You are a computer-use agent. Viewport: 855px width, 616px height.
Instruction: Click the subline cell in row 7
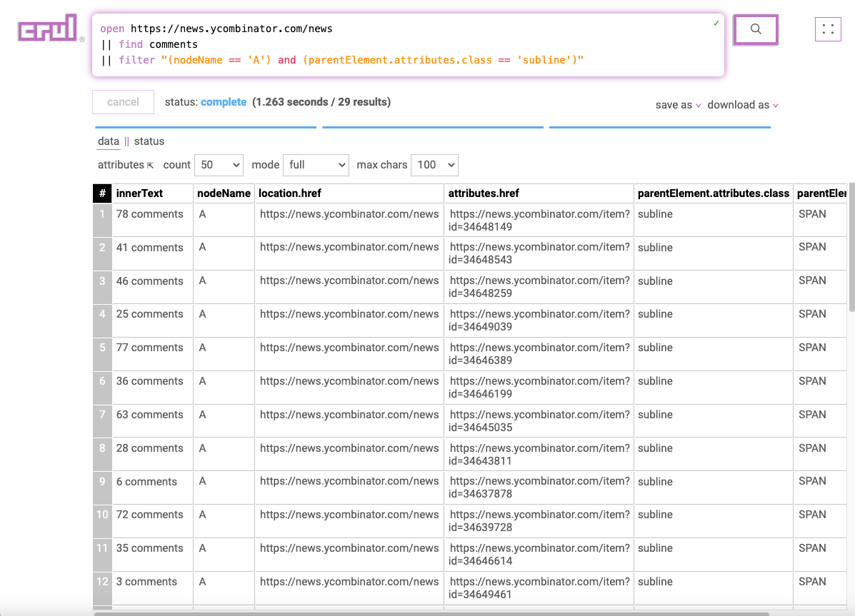pyautogui.click(x=714, y=421)
